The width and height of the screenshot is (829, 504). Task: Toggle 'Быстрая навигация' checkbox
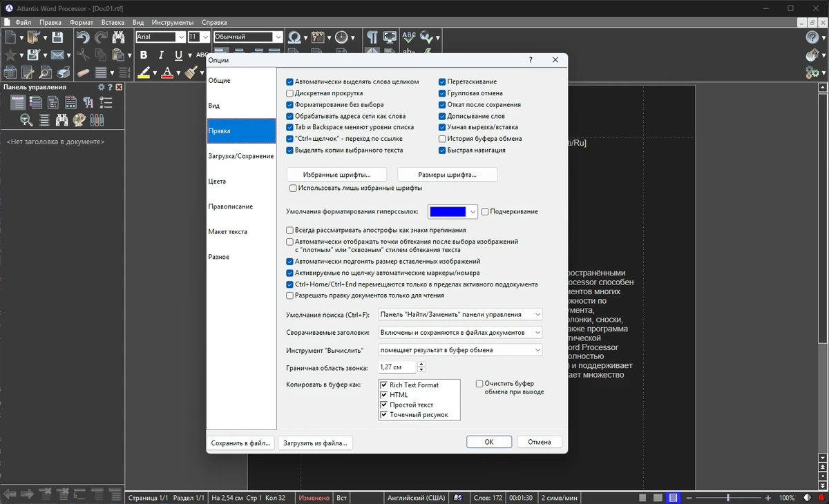pyautogui.click(x=442, y=150)
